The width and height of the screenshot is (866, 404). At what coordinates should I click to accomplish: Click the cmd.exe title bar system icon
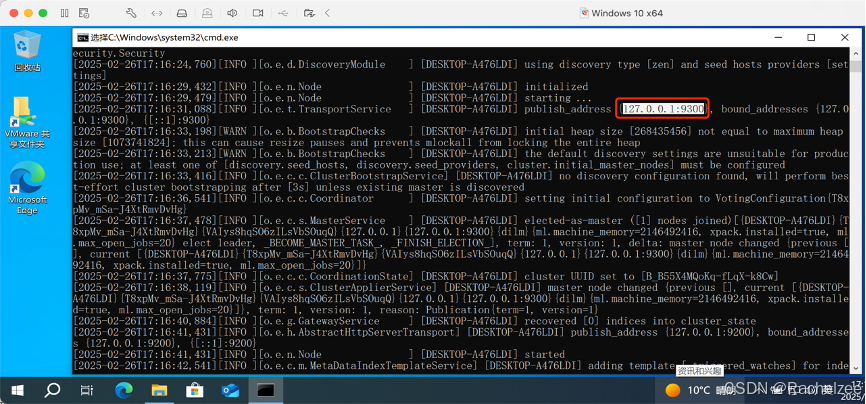[83, 38]
